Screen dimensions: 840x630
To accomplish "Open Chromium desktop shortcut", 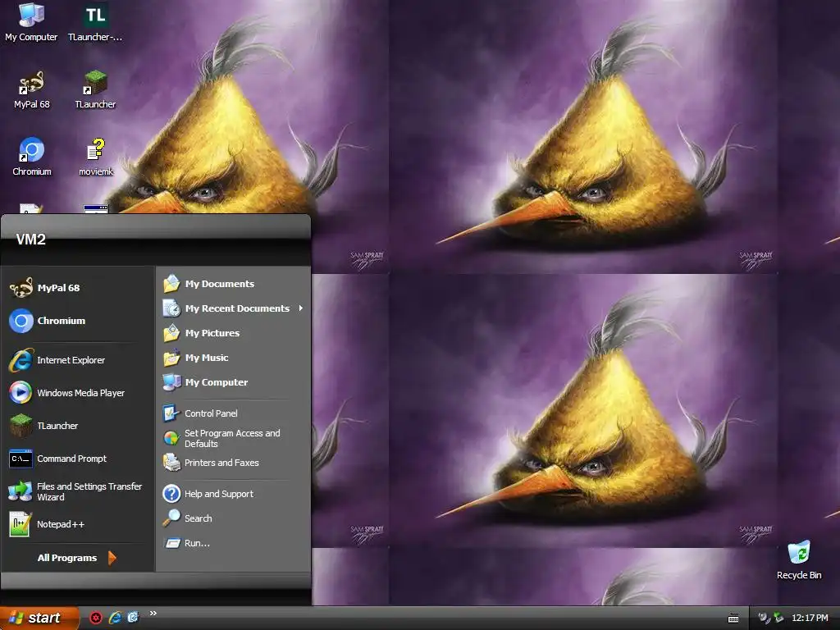I will tap(32, 157).
